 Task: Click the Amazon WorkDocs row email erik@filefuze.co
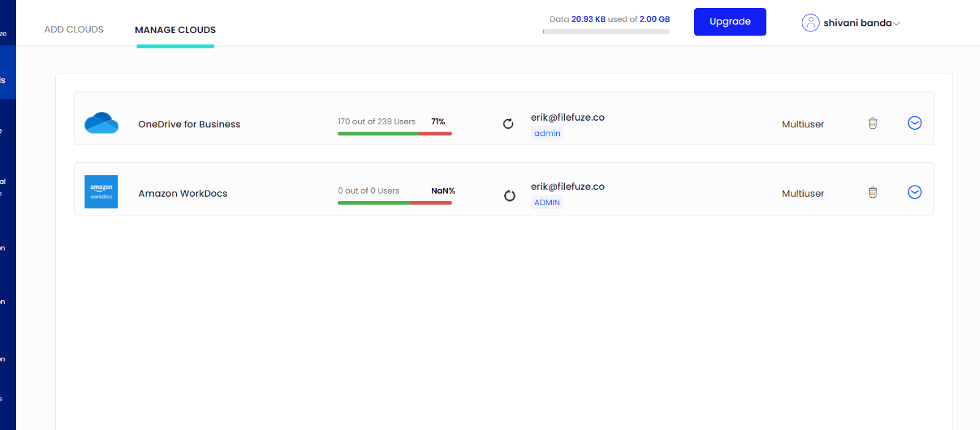pos(568,186)
